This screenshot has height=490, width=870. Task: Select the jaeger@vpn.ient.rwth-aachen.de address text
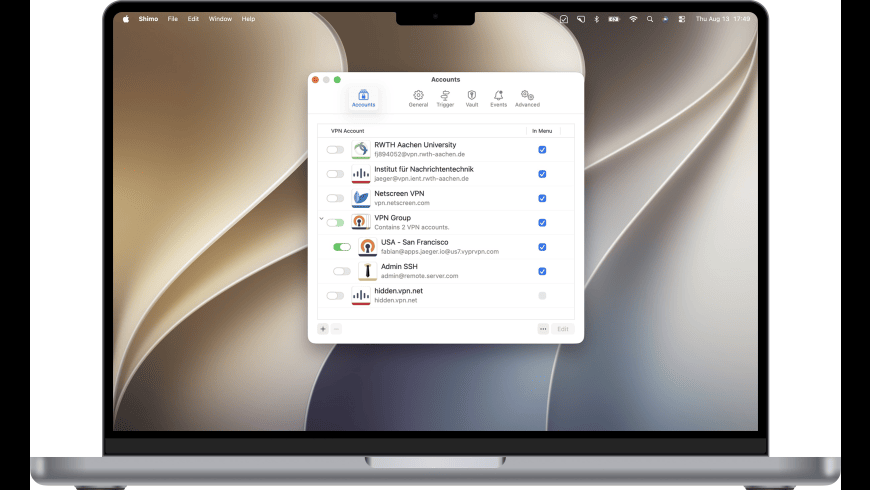point(421,179)
